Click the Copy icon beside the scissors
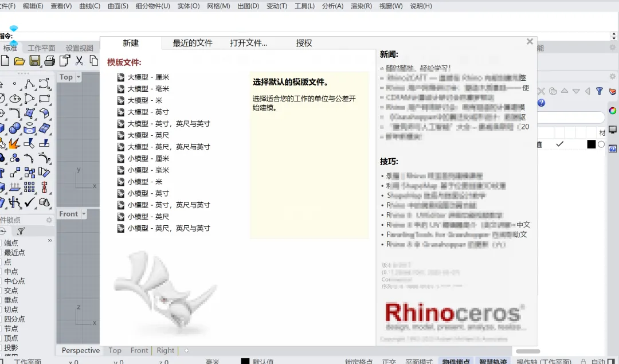Screen dimensions: 619x364 pyautogui.click(x=93, y=60)
